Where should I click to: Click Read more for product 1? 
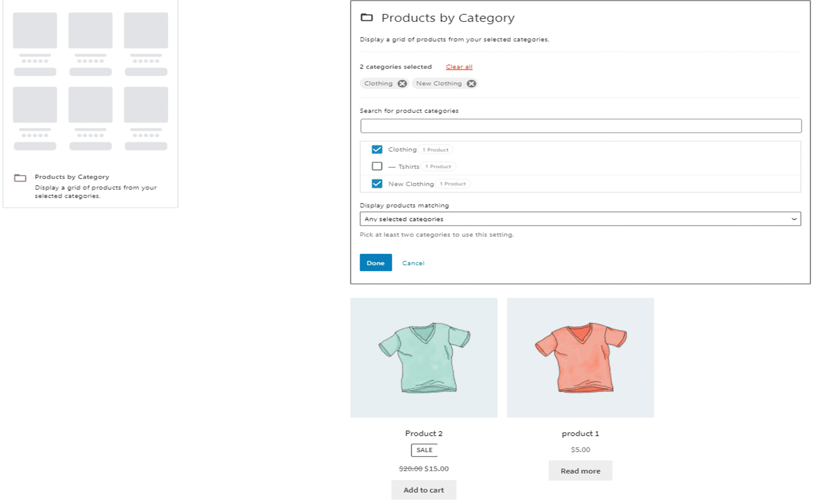(x=580, y=471)
